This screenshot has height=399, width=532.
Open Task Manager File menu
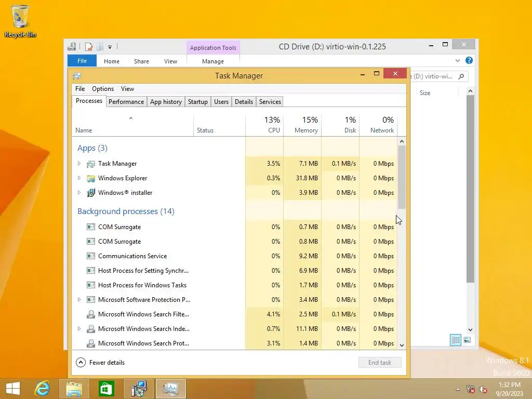(80, 89)
